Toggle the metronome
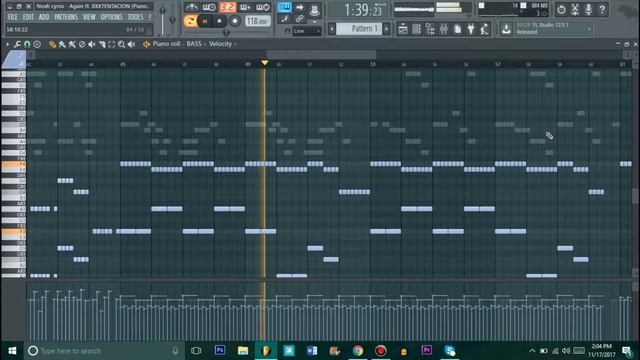 [x=191, y=7]
